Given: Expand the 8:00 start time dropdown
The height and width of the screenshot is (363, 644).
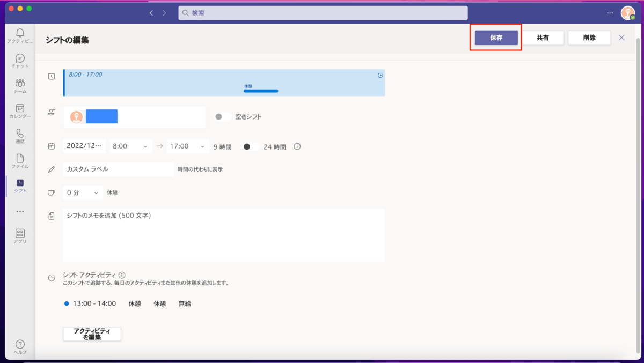Looking at the screenshot, I should [130, 146].
